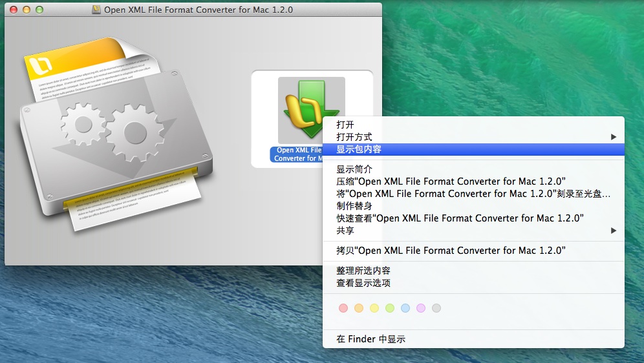This screenshot has width=644, height=363.
Task: Close the disk image window with red button
Action: click(x=14, y=10)
